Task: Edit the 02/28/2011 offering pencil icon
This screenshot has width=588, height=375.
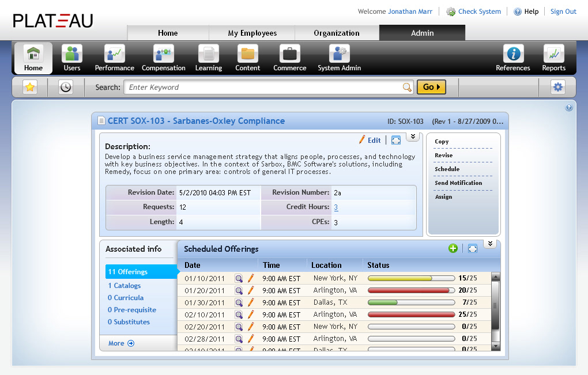Action: (251, 339)
